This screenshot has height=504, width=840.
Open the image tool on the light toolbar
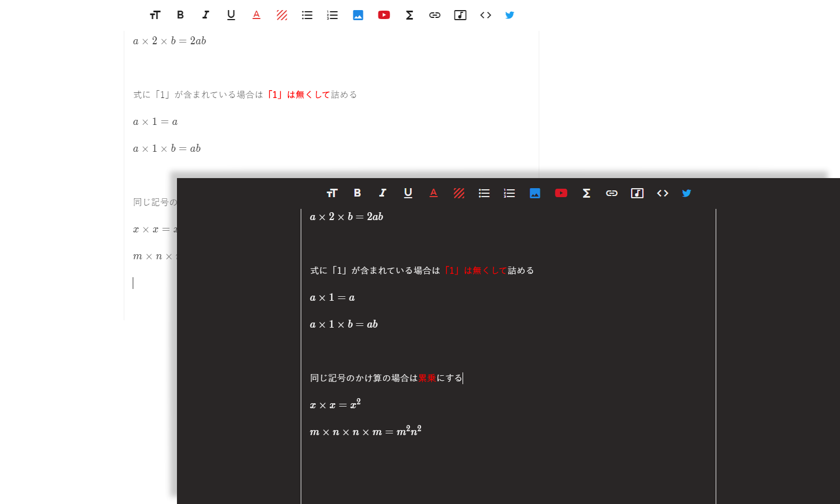[358, 15]
